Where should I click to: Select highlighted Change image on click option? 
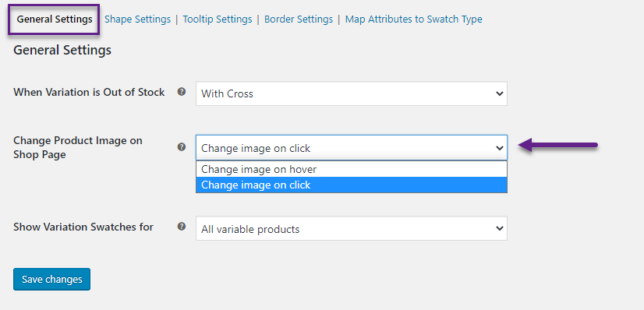tap(352, 185)
